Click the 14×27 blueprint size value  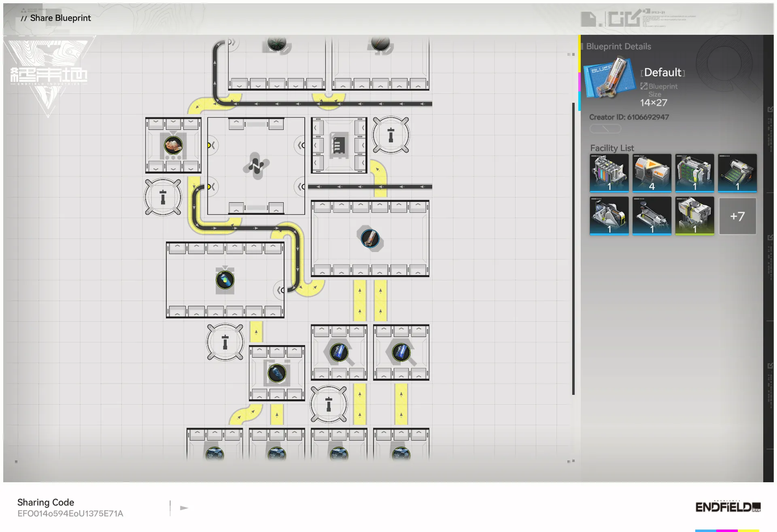tap(654, 103)
